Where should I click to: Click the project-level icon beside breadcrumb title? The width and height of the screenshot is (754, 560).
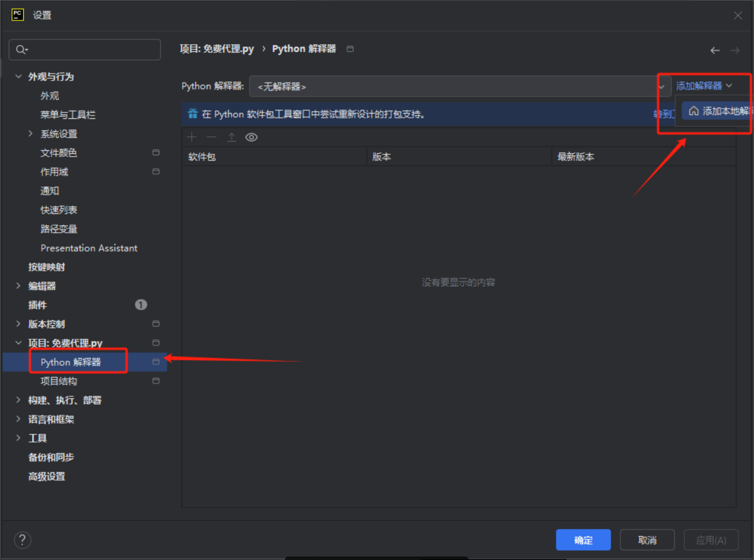(x=350, y=49)
